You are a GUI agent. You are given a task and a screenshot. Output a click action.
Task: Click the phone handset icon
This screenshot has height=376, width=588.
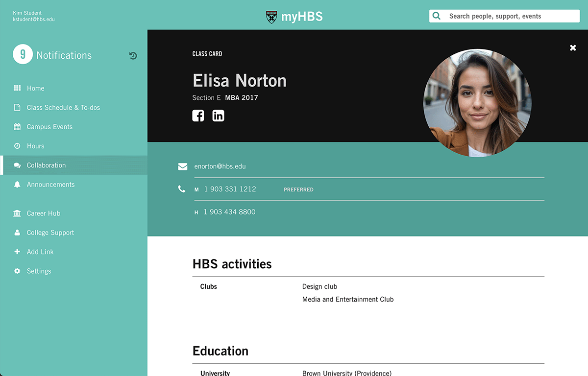click(182, 189)
